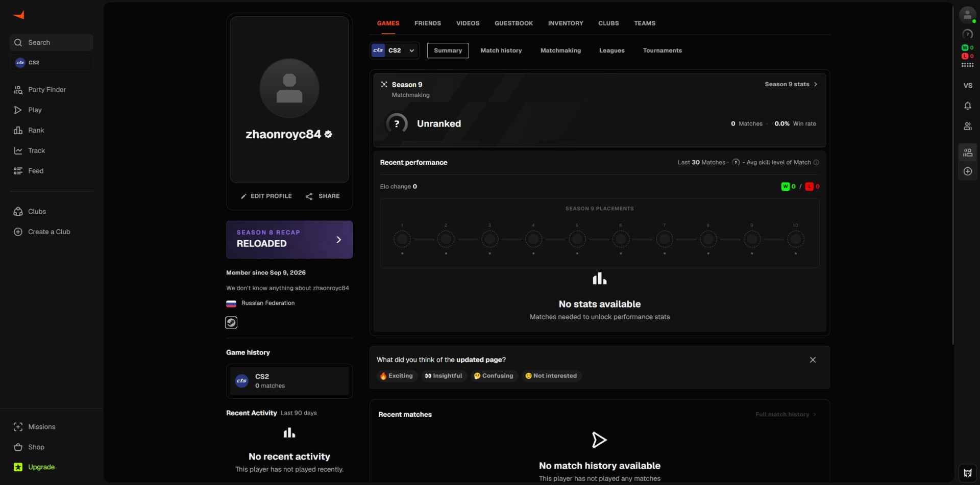Click the user avatar in the top right
This screenshot has height=485, width=980.
click(x=967, y=15)
